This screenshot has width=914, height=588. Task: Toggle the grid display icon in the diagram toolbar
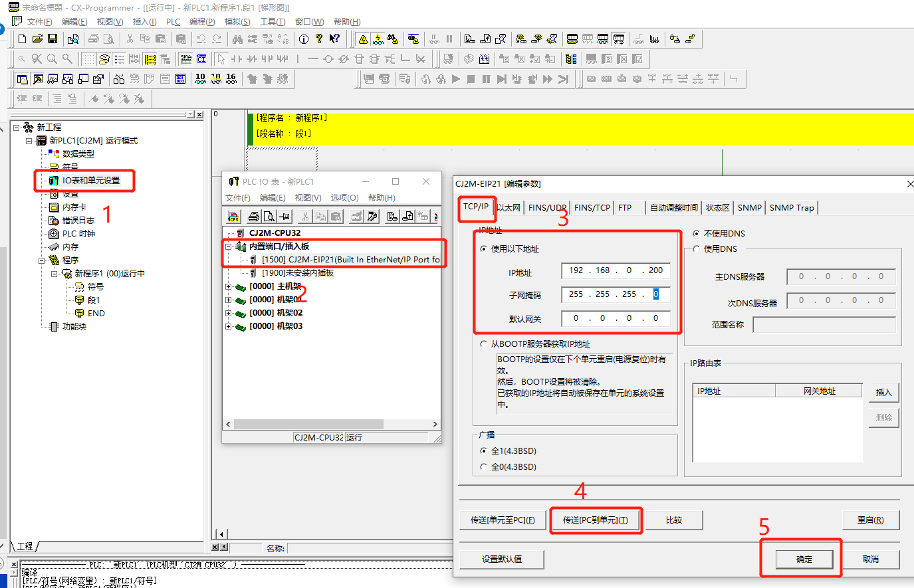89,59
